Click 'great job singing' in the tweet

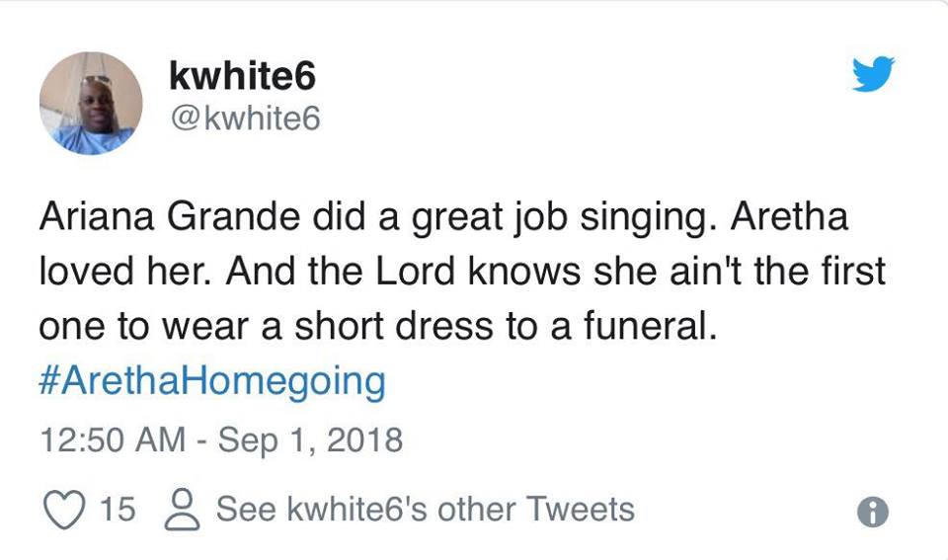tap(508, 218)
